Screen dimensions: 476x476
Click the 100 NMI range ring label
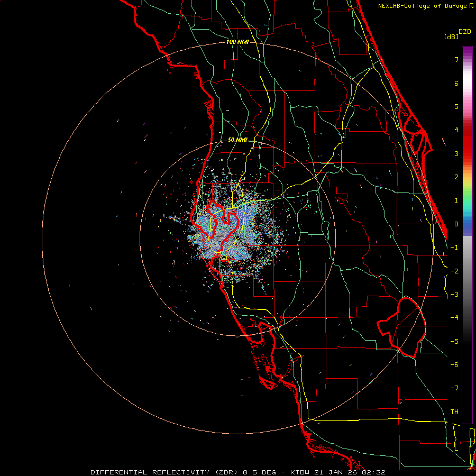coord(237,42)
